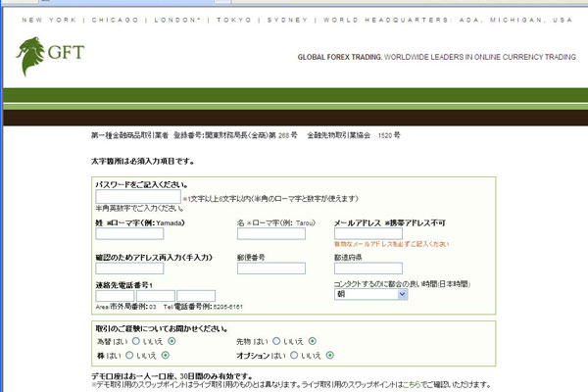
Task: Select はい for 為替 experience
Action: [x=134, y=341]
